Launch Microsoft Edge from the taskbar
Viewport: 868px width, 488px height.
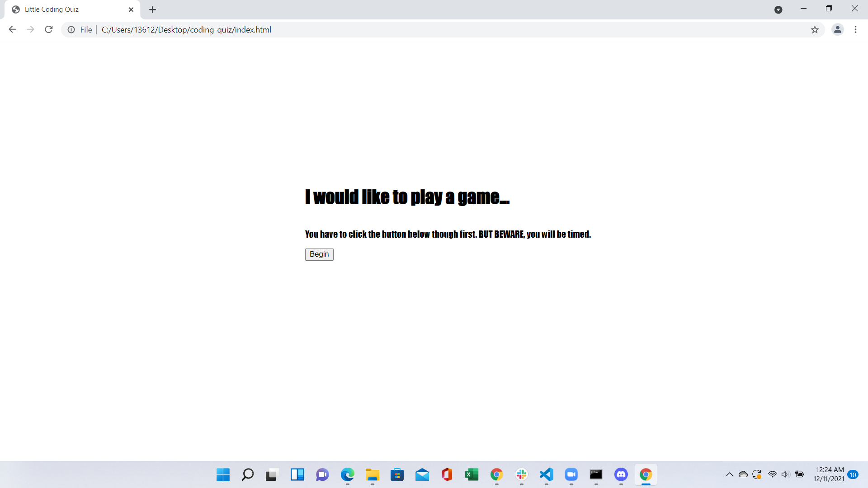(x=347, y=474)
